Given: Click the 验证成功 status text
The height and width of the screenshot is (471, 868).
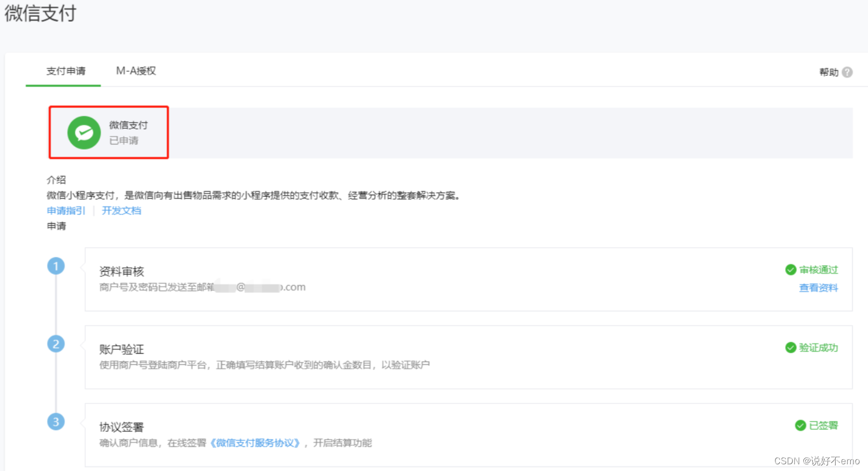Looking at the screenshot, I should point(818,348).
